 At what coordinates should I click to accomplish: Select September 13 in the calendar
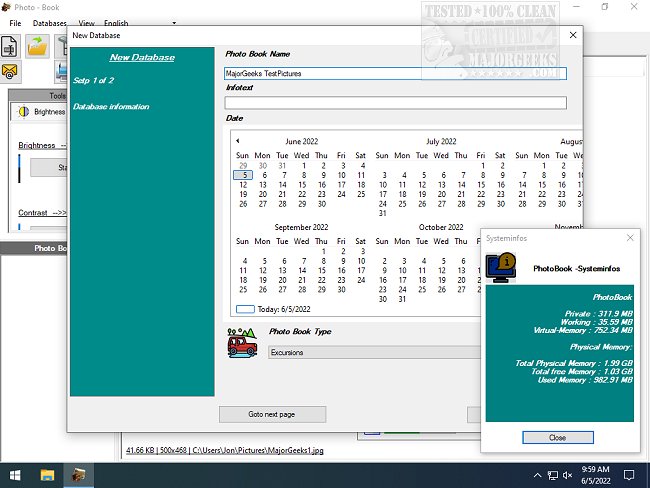coord(282,270)
